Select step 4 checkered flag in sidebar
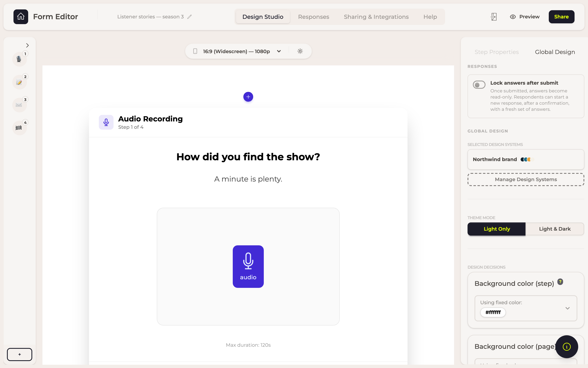 19,128
